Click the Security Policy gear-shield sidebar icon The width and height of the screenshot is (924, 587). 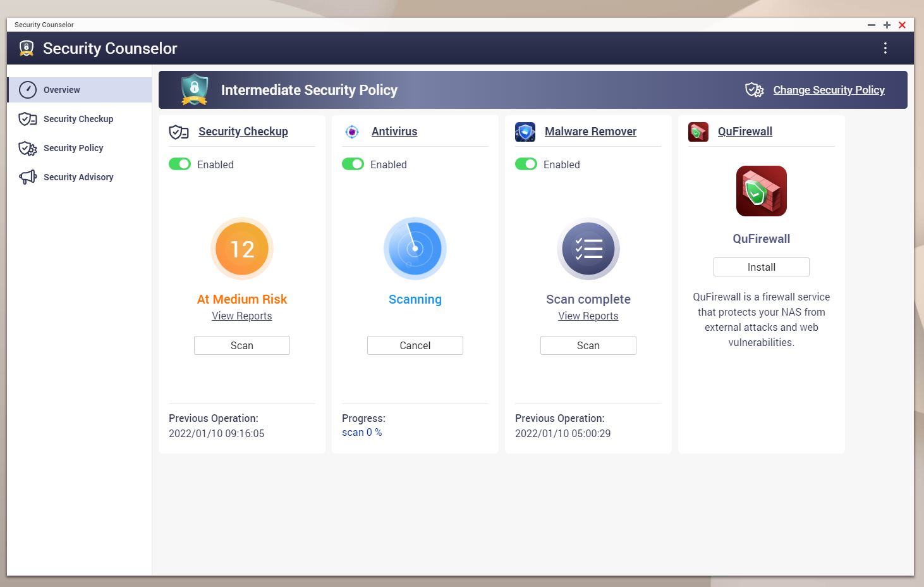click(27, 148)
